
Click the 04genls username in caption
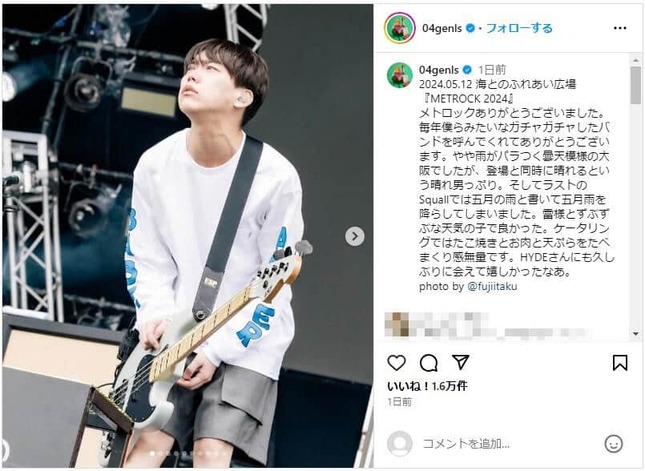coord(439,70)
